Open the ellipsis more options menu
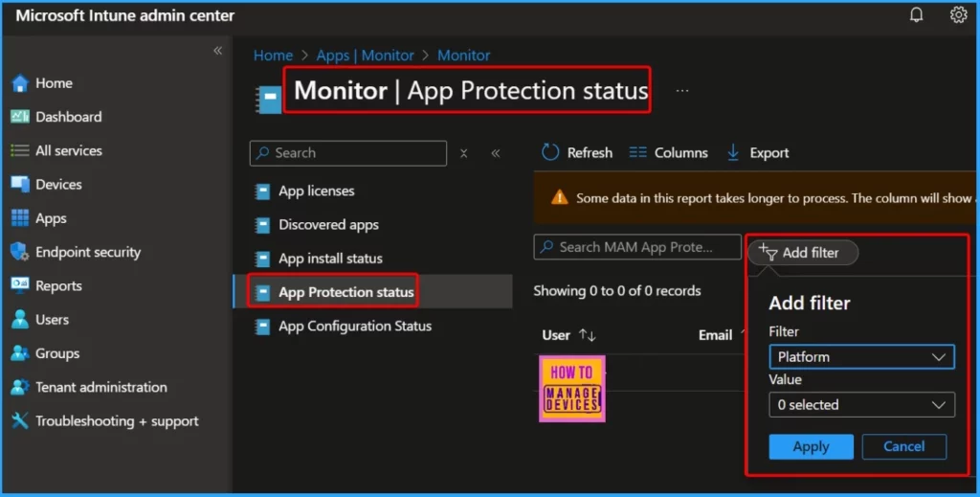The image size is (980, 497). 681,91
